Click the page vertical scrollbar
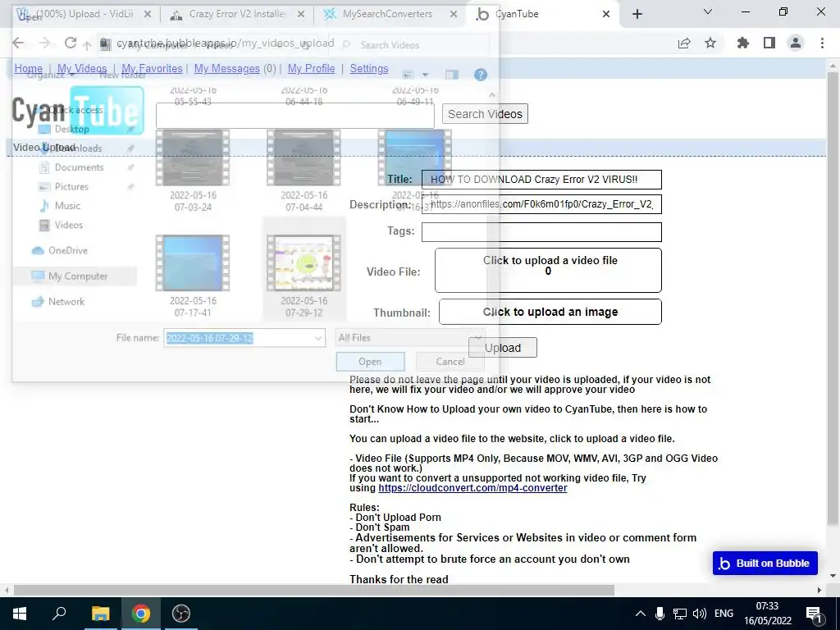The width and height of the screenshot is (840, 630). [833, 297]
